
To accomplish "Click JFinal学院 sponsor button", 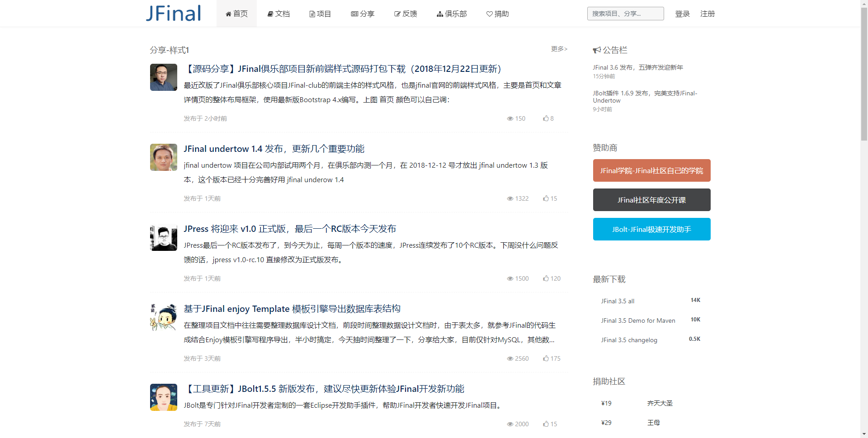I will click(x=652, y=170).
